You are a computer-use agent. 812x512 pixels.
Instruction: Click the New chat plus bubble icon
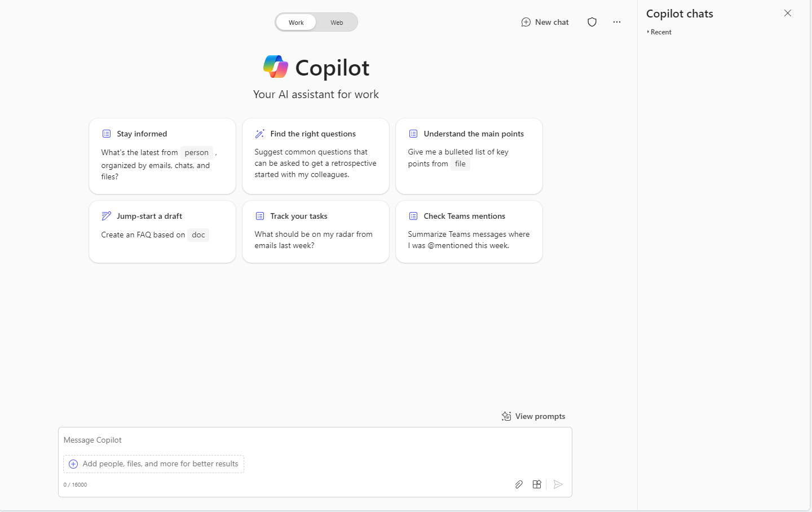tap(526, 22)
